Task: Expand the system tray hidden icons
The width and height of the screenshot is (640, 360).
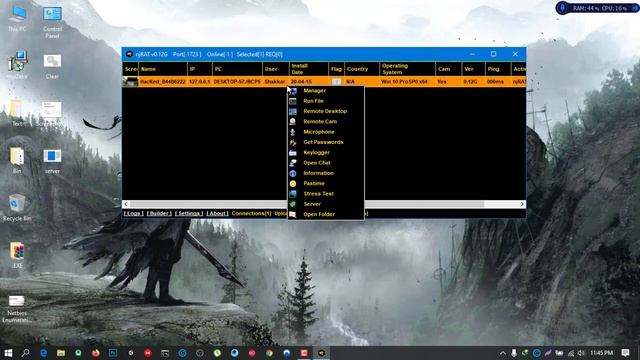Action: coord(503,353)
